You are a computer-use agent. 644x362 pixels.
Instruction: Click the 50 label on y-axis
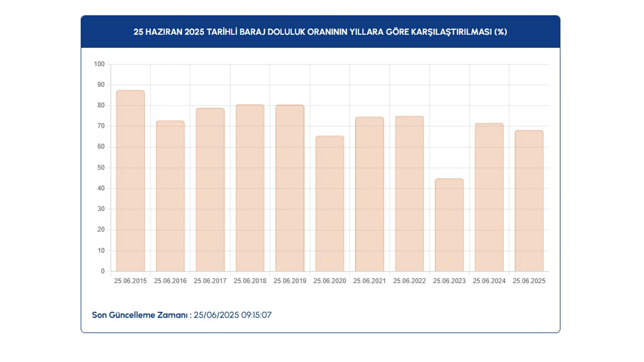coord(101,167)
